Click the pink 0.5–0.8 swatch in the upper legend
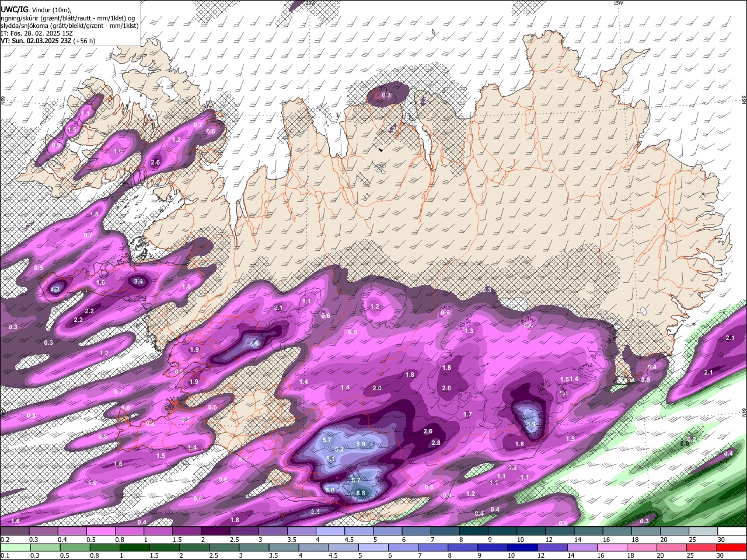Screen dimensions: 747x560 click(100, 531)
